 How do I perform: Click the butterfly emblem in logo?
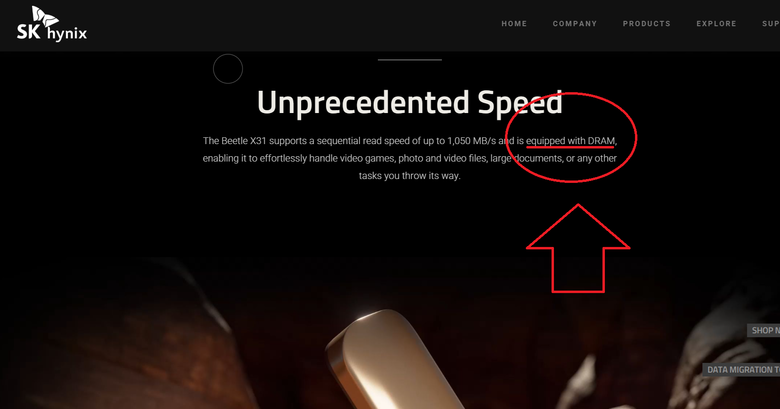(45, 16)
